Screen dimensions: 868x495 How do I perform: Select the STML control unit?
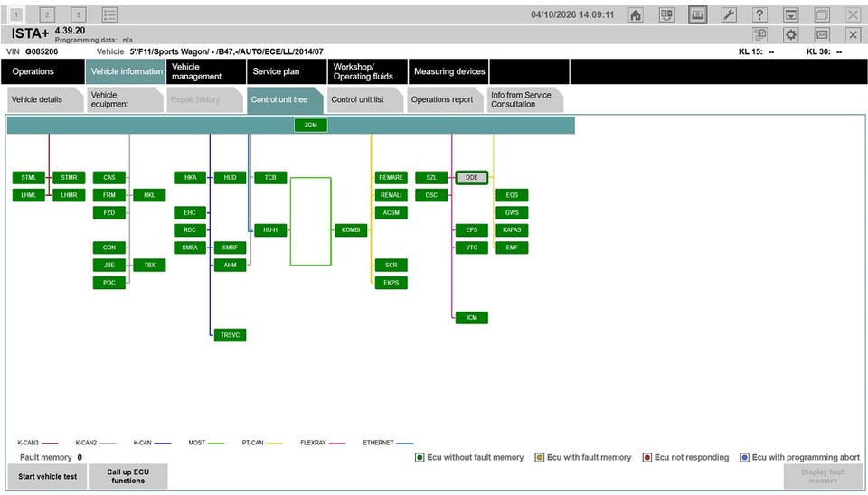[x=29, y=178]
